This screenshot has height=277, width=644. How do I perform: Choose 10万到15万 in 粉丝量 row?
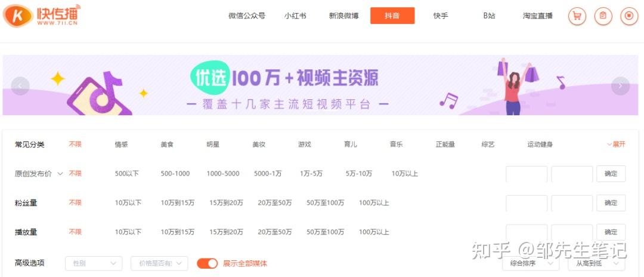pos(178,202)
